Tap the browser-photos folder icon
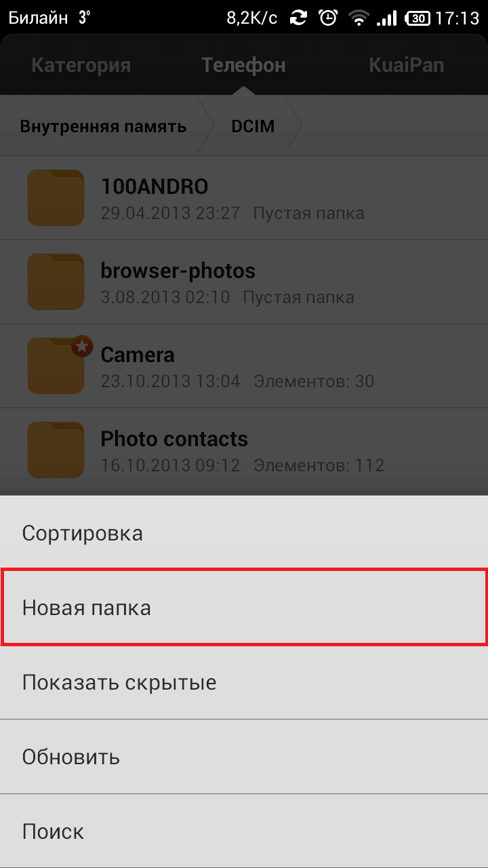488x868 pixels. 56,281
